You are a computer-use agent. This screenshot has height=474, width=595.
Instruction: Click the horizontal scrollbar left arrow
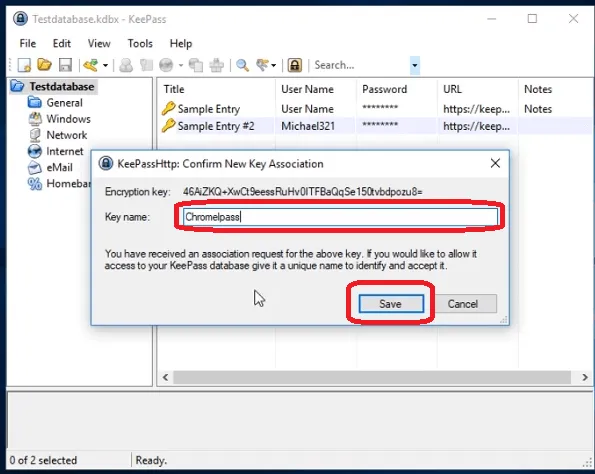[x=165, y=377]
